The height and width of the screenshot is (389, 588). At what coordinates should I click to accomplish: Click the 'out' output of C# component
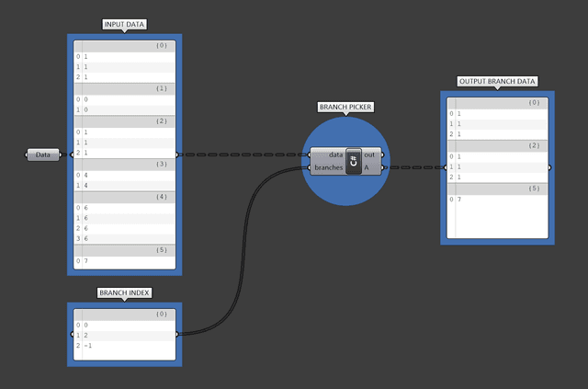click(x=370, y=154)
